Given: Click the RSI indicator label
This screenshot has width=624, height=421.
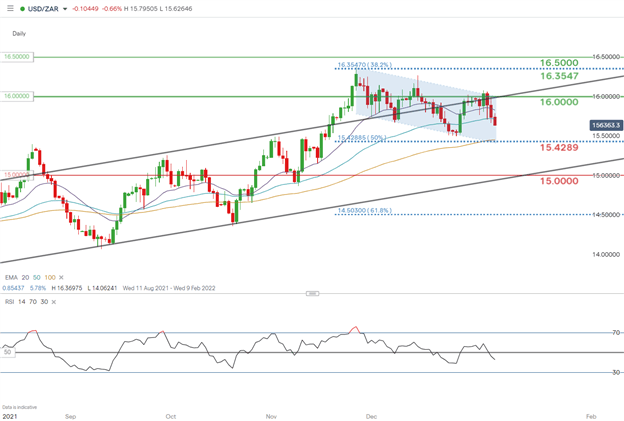Looking at the screenshot, I should click(10, 302).
